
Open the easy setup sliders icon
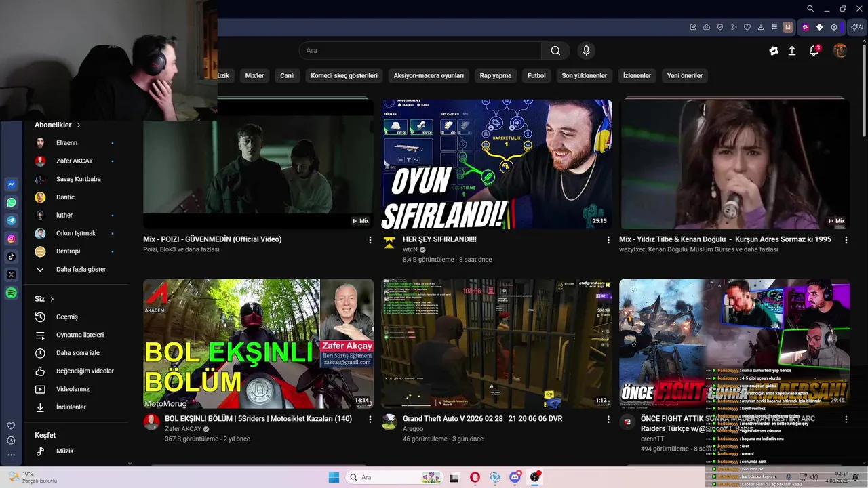774,27
